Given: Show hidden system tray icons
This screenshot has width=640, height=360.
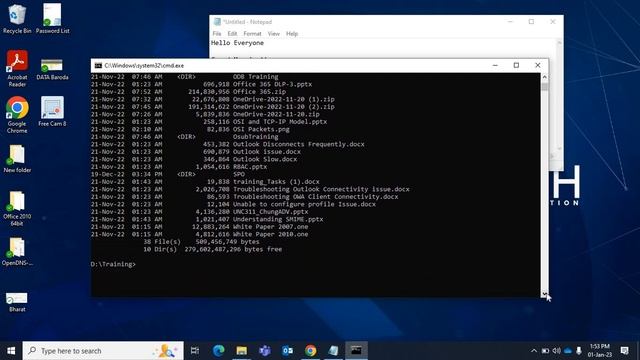Looking at the screenshot, I should [x=533, y=351].
